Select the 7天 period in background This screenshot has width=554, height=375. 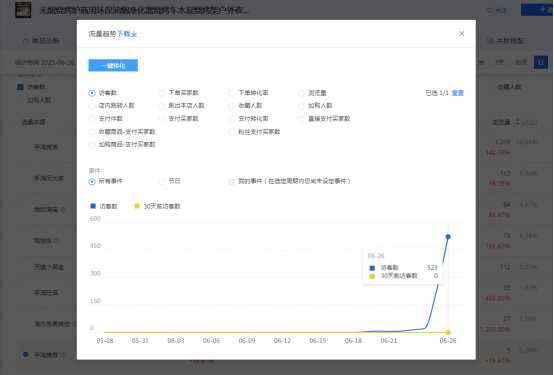point(499,63)
